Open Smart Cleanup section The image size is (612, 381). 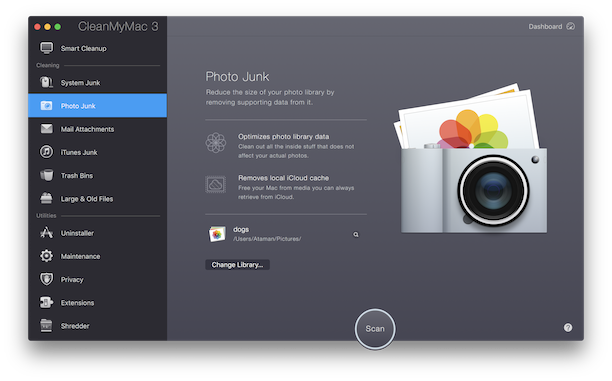tap(98, 48)
